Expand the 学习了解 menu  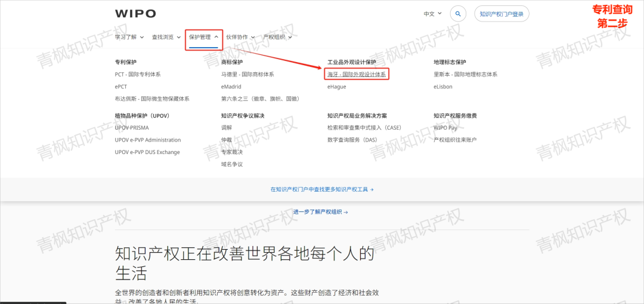129,37
